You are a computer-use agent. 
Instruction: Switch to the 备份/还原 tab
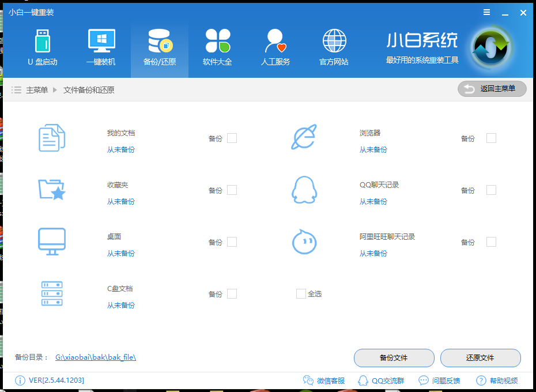click(159, 46)
